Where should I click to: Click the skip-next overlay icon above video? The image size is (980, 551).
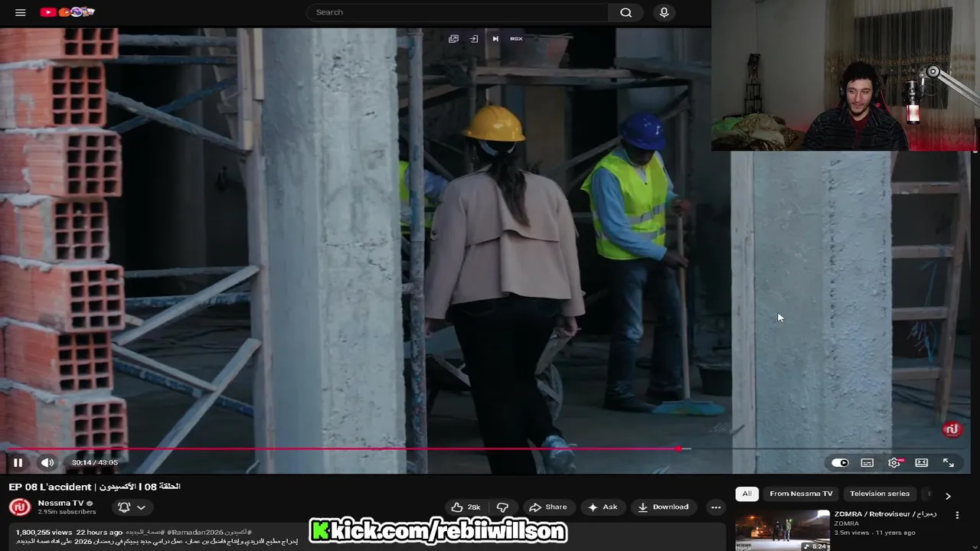click(495, 38)
